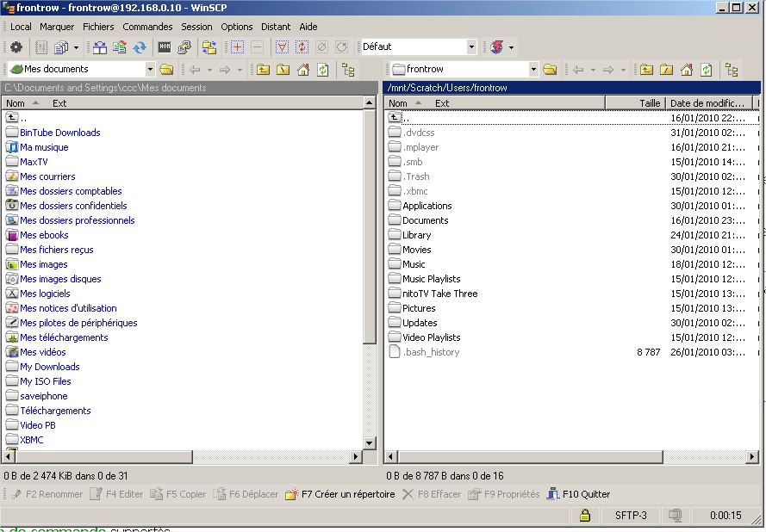The width and height of the screenshot is (766, 532).
Task: Click the queue copy icon in toolbar
Action: (61, 47)
